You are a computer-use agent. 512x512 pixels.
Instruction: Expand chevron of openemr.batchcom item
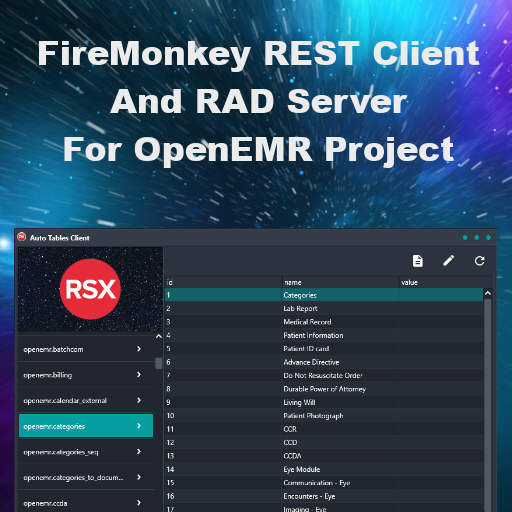click(139, 349)
